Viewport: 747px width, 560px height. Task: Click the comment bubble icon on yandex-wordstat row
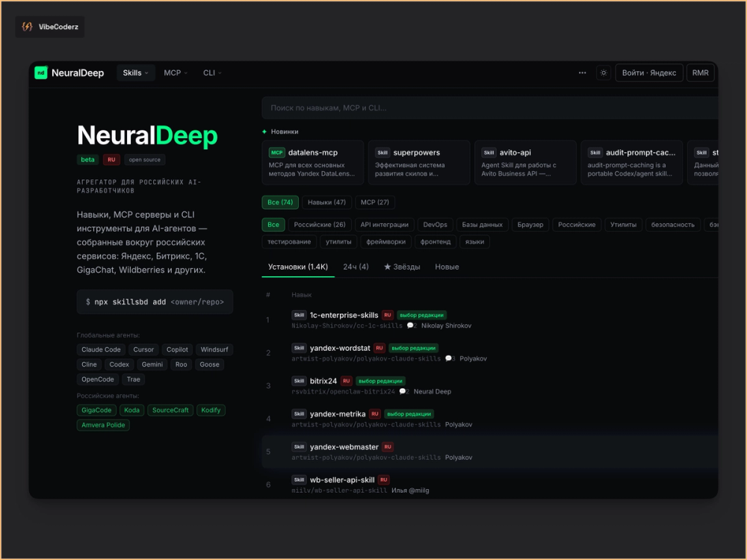tap(448, 358)
